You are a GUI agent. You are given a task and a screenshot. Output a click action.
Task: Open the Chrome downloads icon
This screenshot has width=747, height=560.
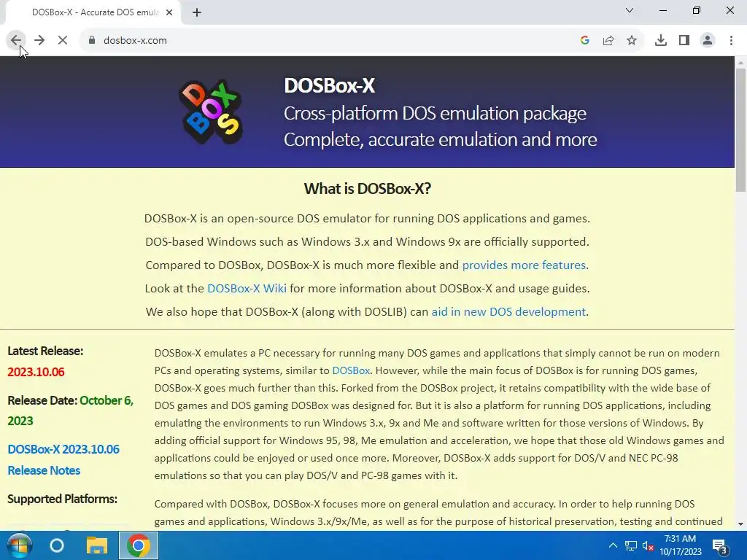[661, 41]
